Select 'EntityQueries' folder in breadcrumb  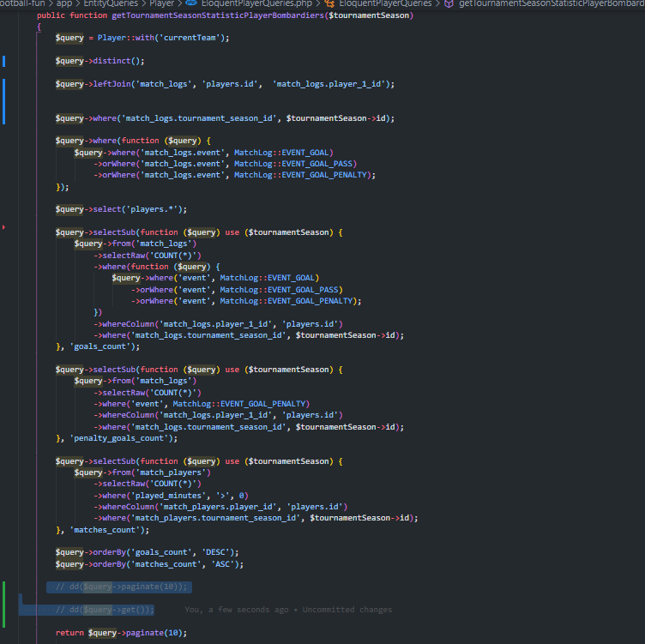click(x=111, y=3)
